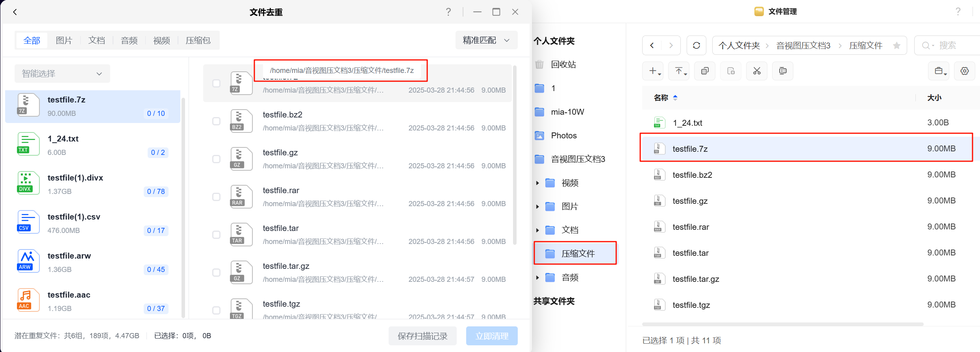Switch to the 压缩包 tab
This screenshot has height=352, width=980.
(x=198, y=41)
